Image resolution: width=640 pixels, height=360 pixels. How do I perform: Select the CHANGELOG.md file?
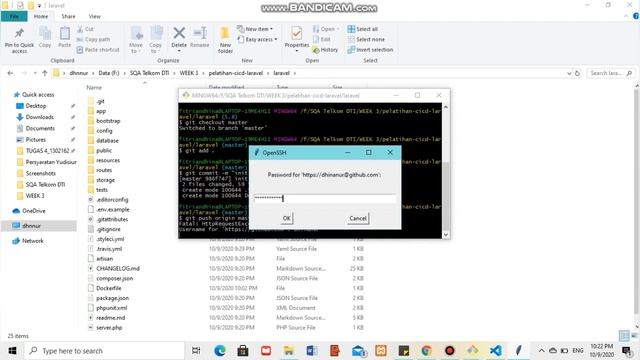coord(118,268)
